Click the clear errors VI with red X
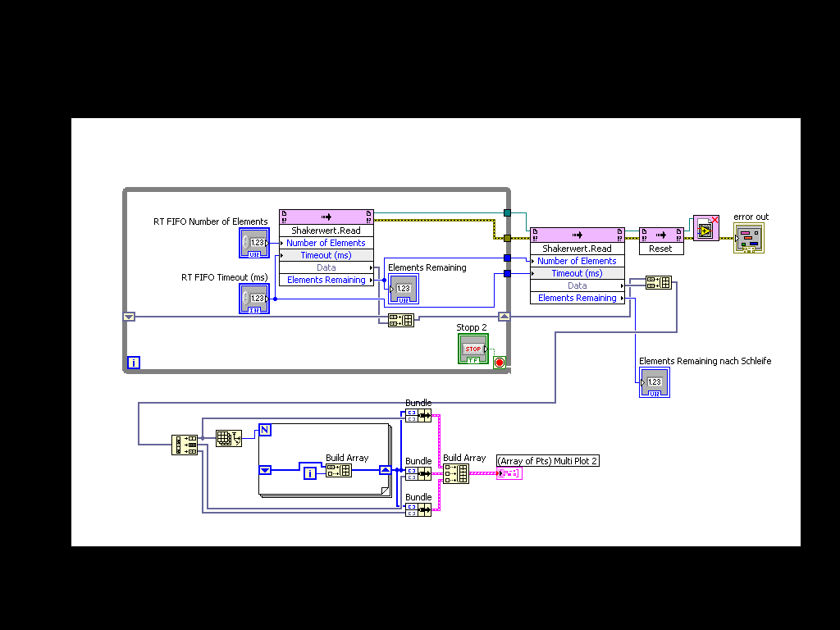The height and width of the screenshot is (630, 840). point(705,229)
